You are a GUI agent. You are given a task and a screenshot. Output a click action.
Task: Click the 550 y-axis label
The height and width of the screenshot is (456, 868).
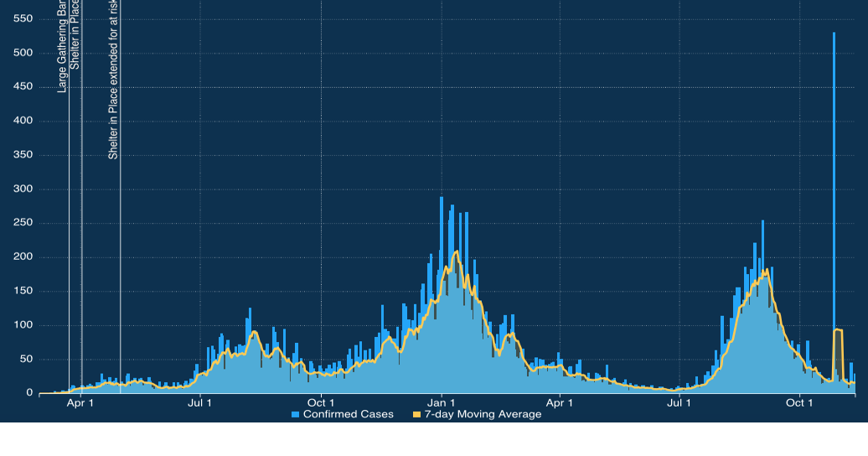tap(23, 18)
